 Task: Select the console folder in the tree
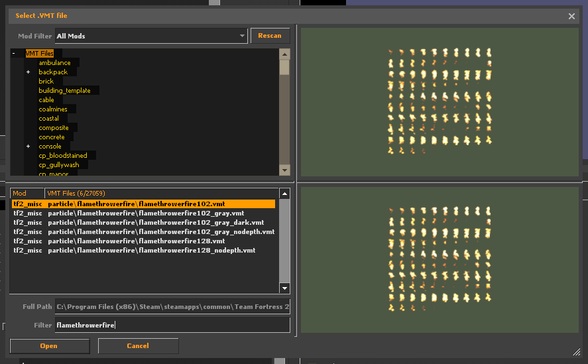click(x=50, y=147)
